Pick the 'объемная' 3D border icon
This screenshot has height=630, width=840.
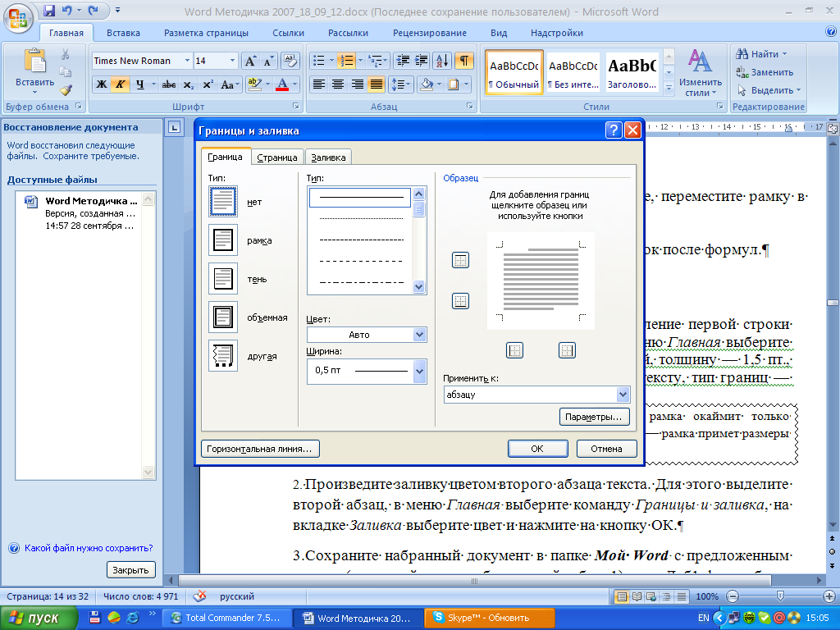(223, 317)
